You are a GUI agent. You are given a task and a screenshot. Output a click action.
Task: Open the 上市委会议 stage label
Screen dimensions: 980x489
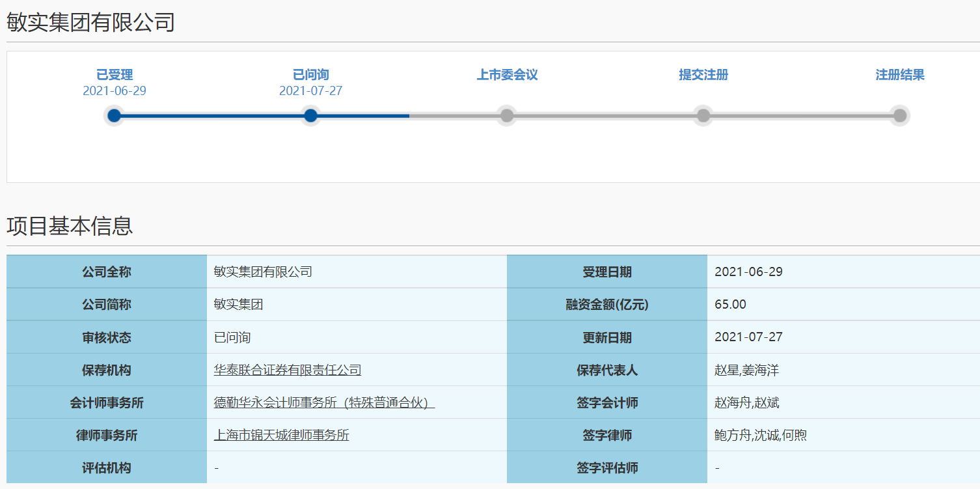click(507, 75)
